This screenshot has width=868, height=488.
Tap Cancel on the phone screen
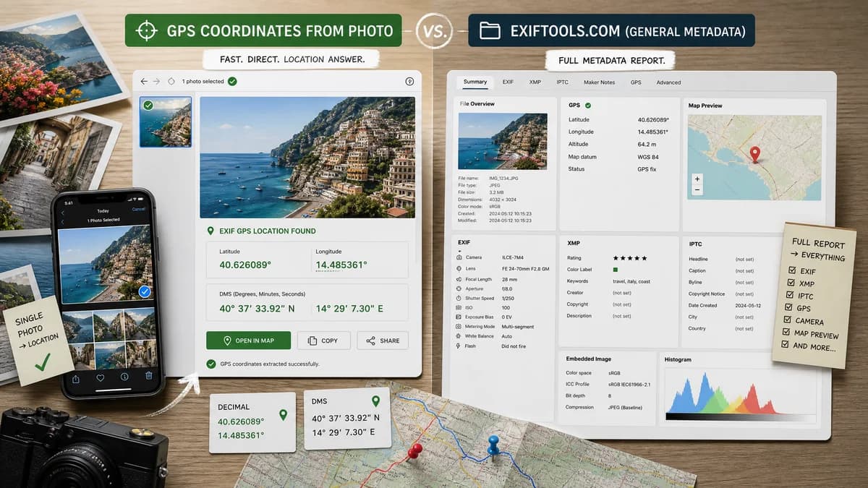138,210
